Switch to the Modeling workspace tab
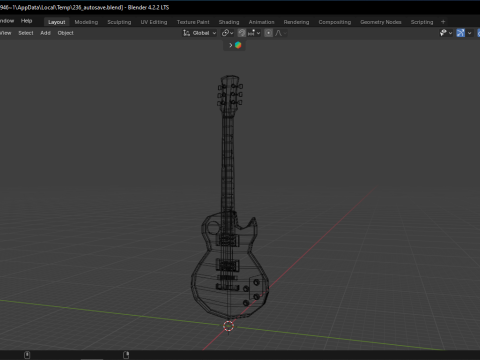 [x=86, y=22]
